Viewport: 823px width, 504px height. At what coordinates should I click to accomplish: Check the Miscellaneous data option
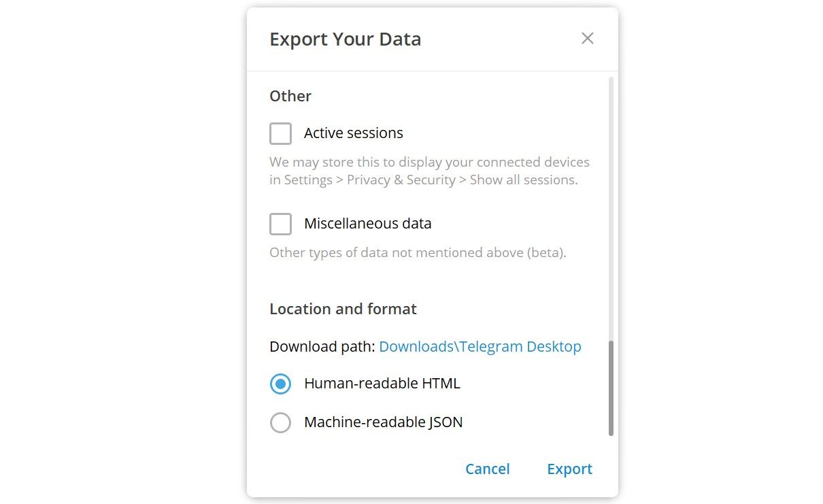tap(280, 224)
